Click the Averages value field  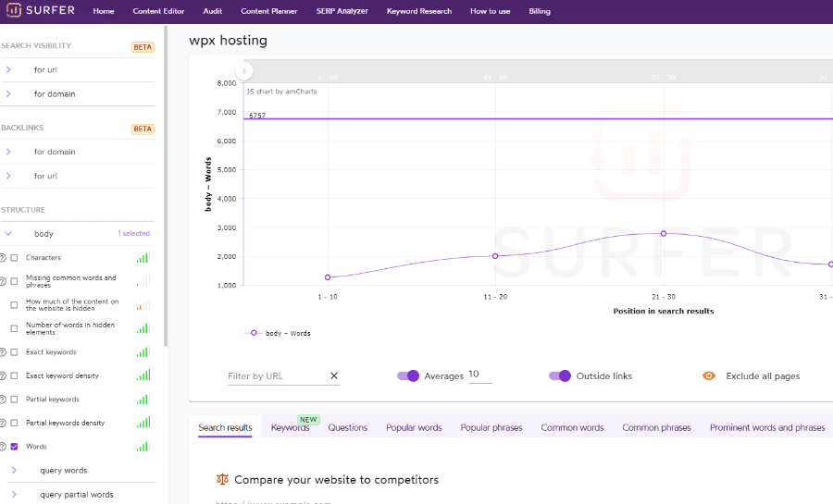(x=479, y=375)
